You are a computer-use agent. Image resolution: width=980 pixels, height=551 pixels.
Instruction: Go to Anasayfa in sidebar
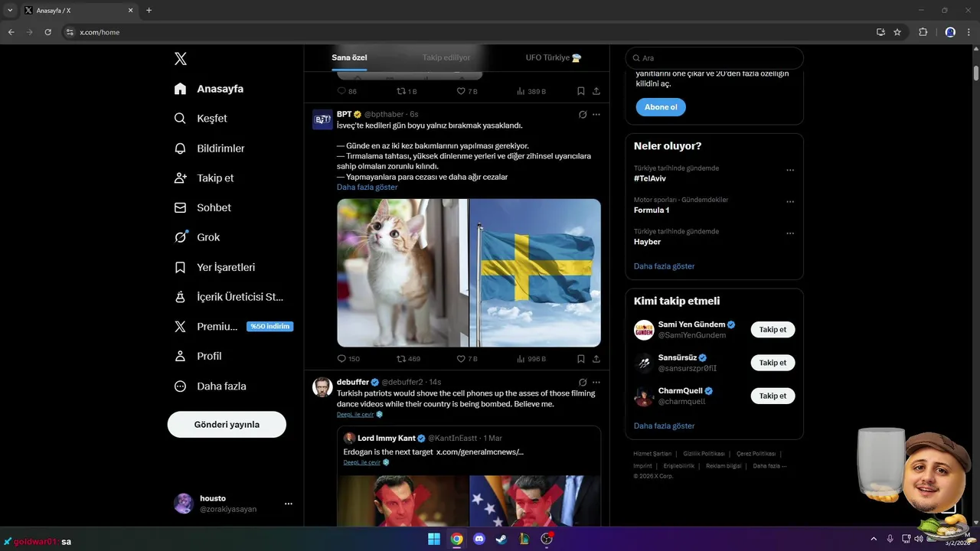[x=209, y=89]
